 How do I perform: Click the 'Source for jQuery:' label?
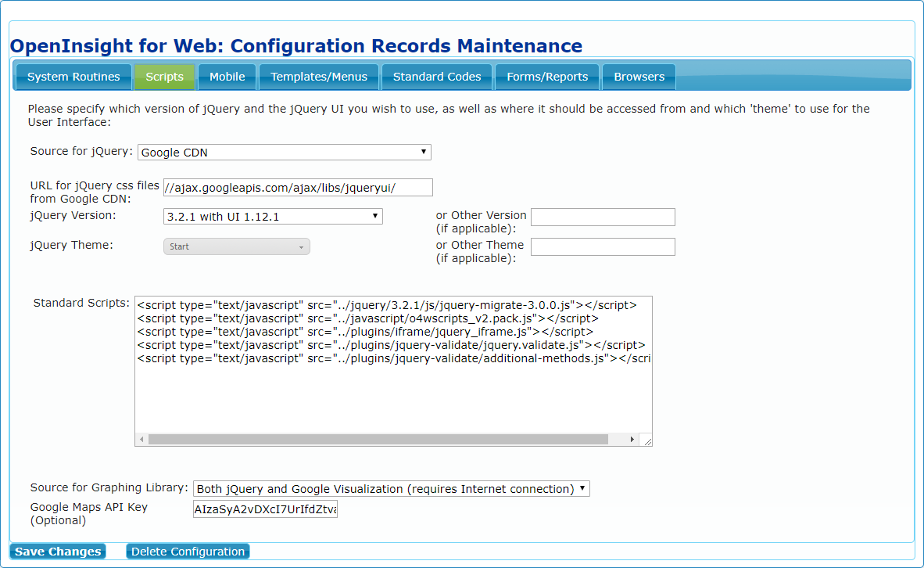pos(81,151)
